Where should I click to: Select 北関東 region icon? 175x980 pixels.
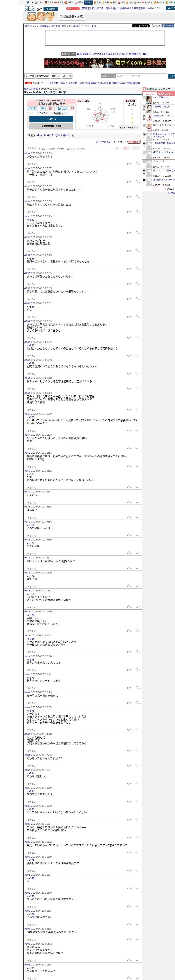[69, 2]
